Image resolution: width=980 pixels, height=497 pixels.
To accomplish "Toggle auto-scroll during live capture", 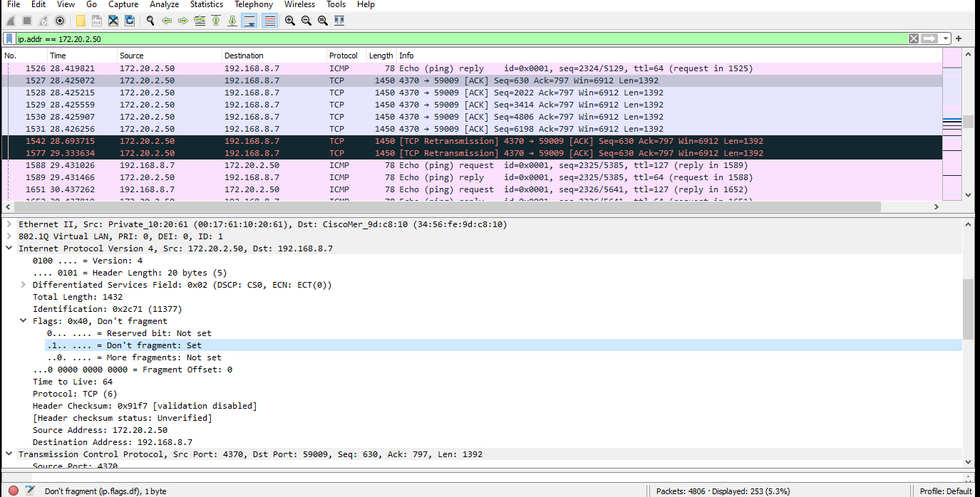I will pyautogui.click(x=249, y=20).
